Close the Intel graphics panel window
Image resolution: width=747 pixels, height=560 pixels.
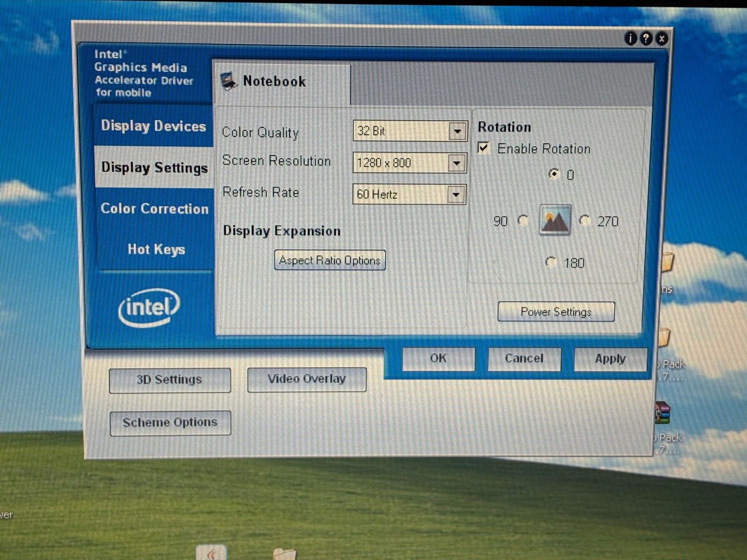coord(661,38)
